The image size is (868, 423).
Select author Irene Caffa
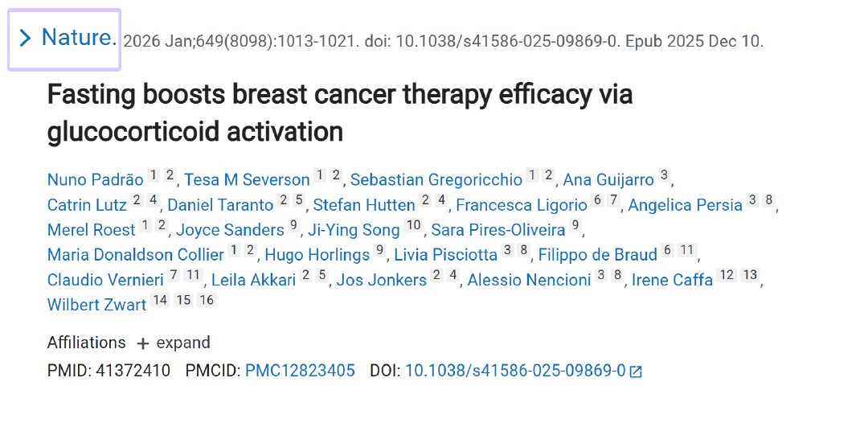[672, 280]
